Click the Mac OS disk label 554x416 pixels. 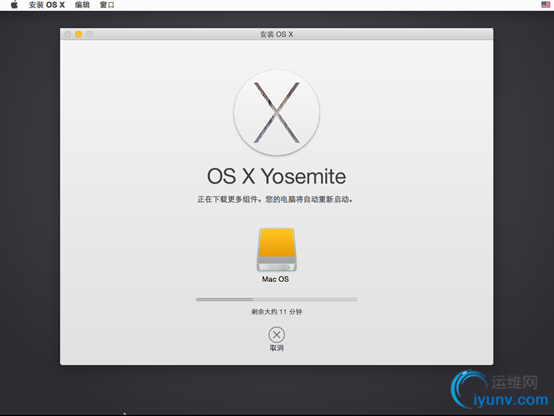pos(275,279)
